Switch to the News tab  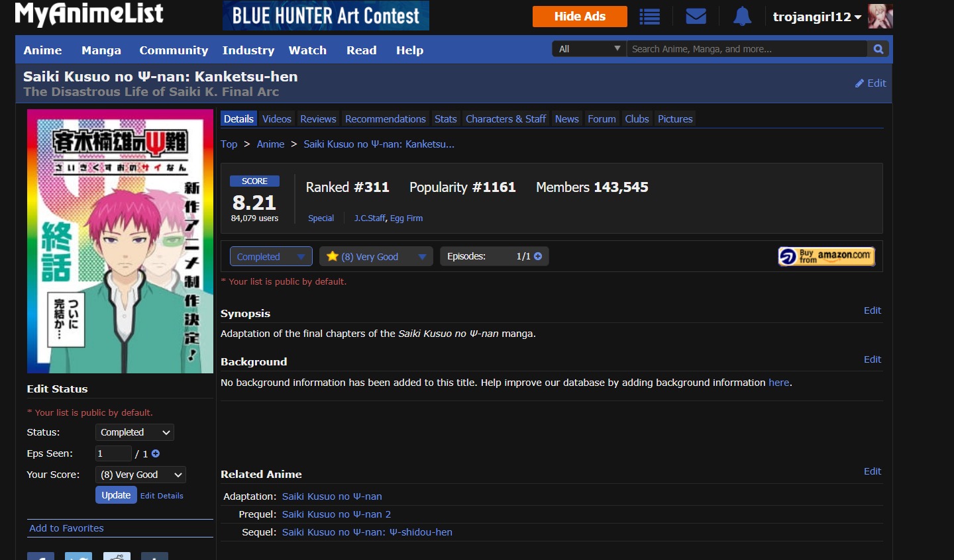point(567,119)
